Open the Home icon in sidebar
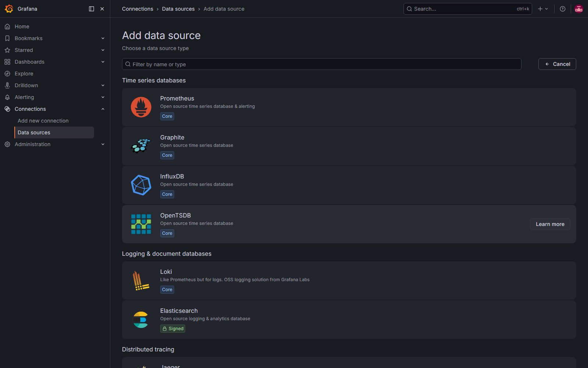The height and width of the screenshot is (368, 588). click(7, 26)
